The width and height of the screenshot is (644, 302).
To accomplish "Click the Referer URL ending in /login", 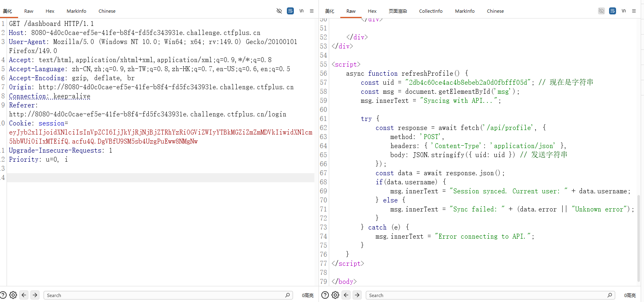I will [x=148, y=114].
